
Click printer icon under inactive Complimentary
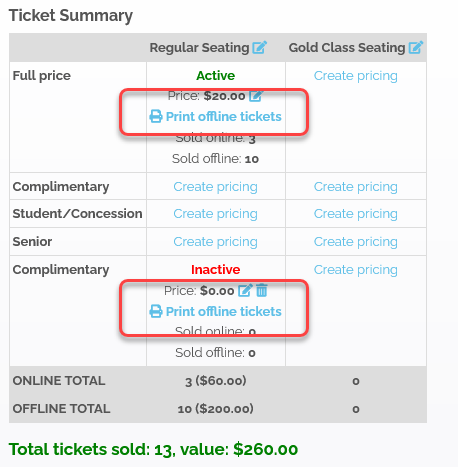click(x=156, y=311)
